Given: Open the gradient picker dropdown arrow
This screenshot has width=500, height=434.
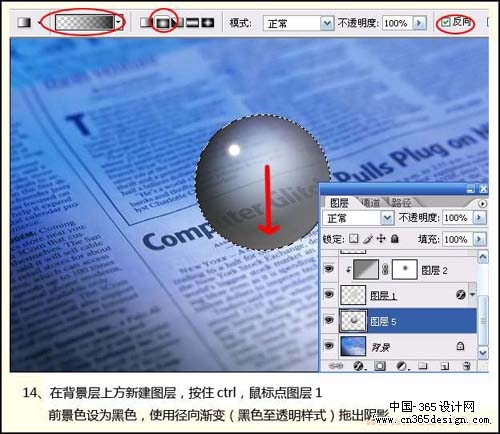Looking at the screenshot, I should click(118, 22).
